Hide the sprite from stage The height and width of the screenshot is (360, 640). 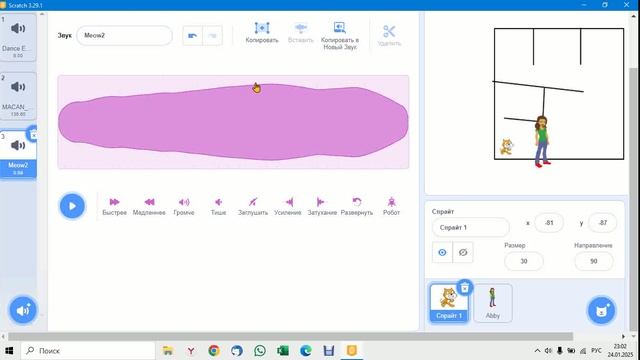pos(462,252)
